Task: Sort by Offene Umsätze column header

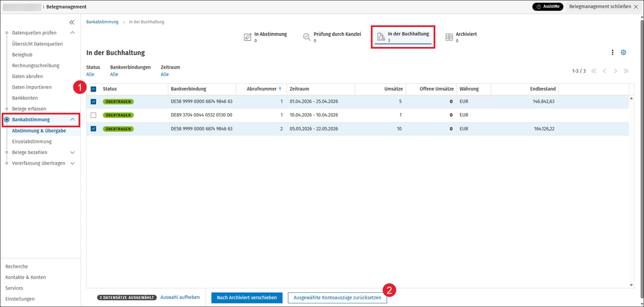Action: (x=437, y=89)
